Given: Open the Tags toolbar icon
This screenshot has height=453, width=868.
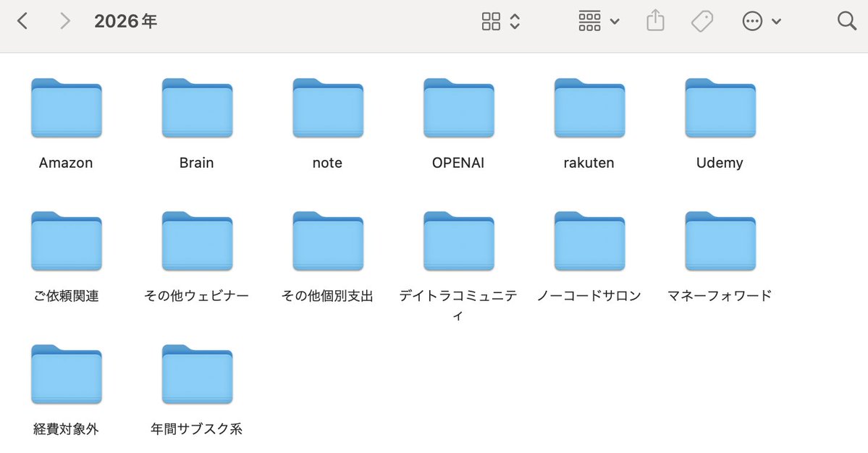Looking at the screenshot, I should pos(702,21).
